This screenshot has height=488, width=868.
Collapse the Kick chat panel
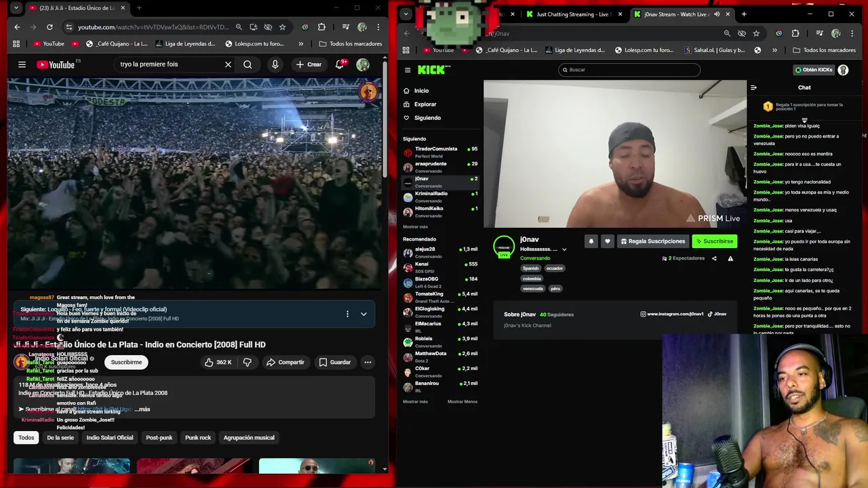click(753, 87)
